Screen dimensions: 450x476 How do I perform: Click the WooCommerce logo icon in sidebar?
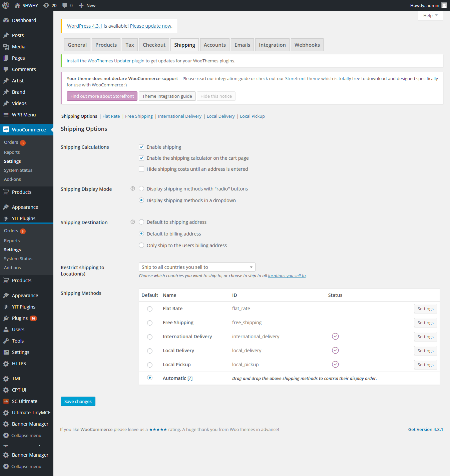pyautogui.click(x=6, y=129)
